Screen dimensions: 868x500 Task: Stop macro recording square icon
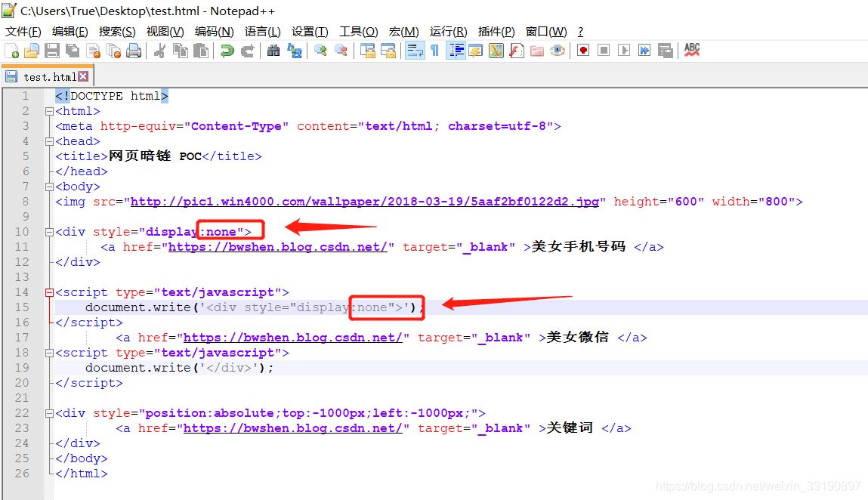click(604, 51)
